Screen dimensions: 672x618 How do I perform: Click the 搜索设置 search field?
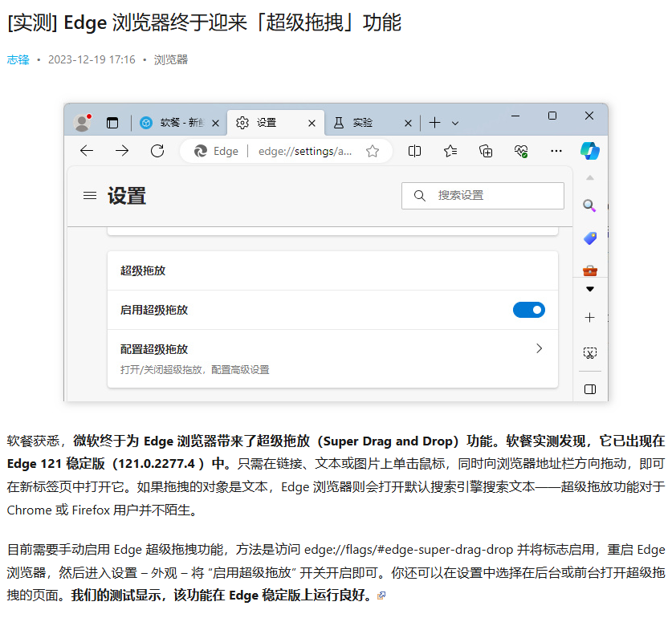point(483,196)
